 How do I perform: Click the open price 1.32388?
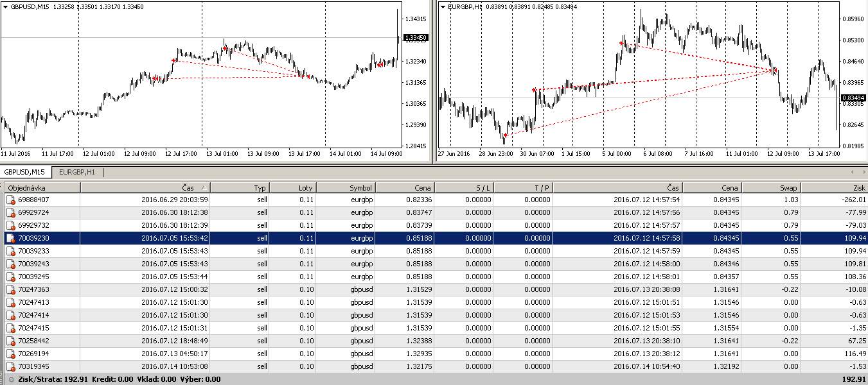pos(420,341)
